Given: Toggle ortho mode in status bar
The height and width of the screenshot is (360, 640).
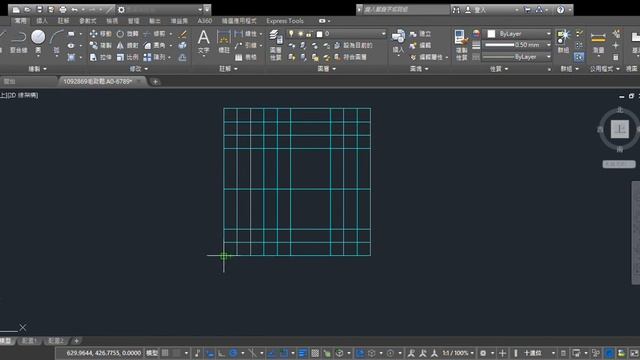Looking at the screenshot, I should [222, 353].
